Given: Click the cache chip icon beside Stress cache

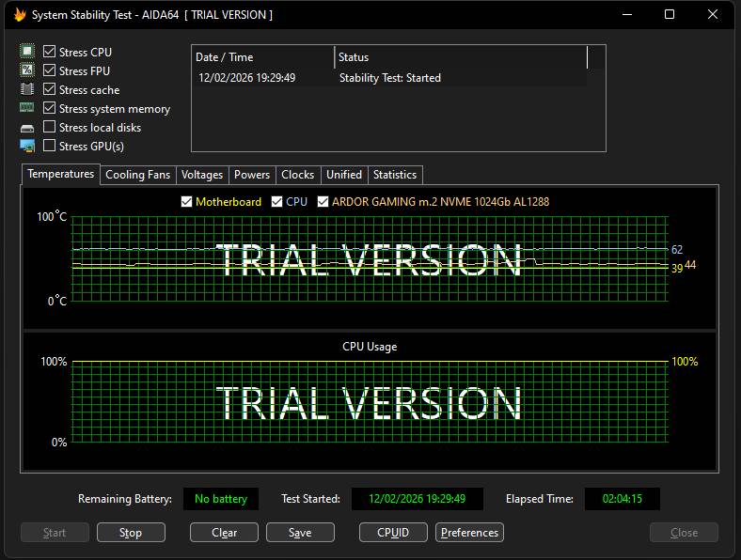Looking at the screenshot, I should tap(27, 88).
